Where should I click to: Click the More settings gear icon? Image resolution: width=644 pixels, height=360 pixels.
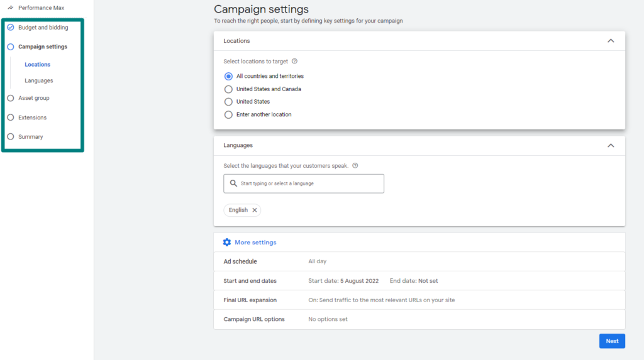[226, 242]
